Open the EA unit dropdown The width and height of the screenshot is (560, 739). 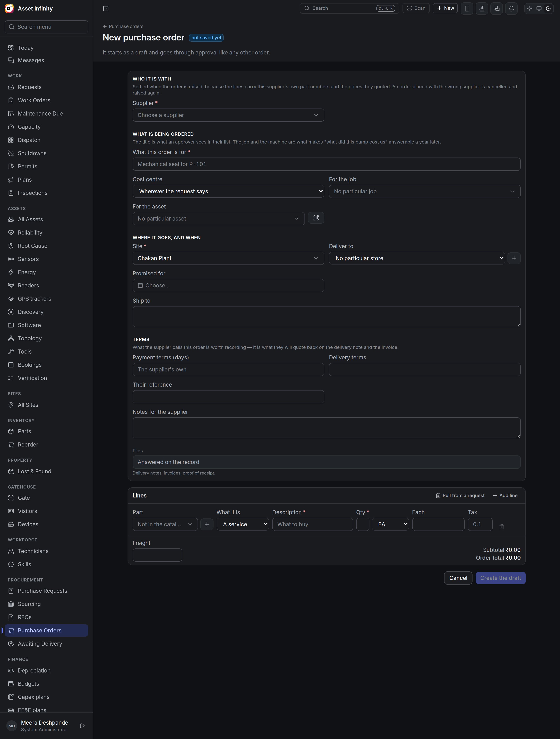[390, 524]
